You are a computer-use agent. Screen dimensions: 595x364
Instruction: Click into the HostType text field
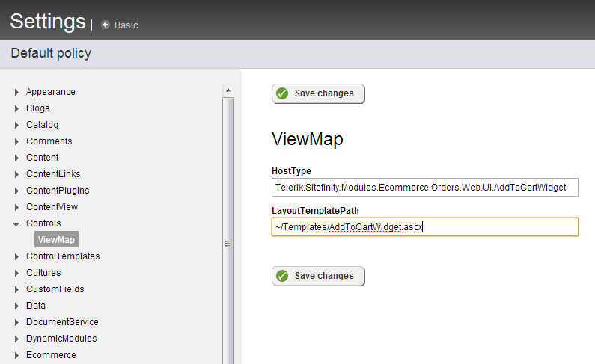pos(424,187)
